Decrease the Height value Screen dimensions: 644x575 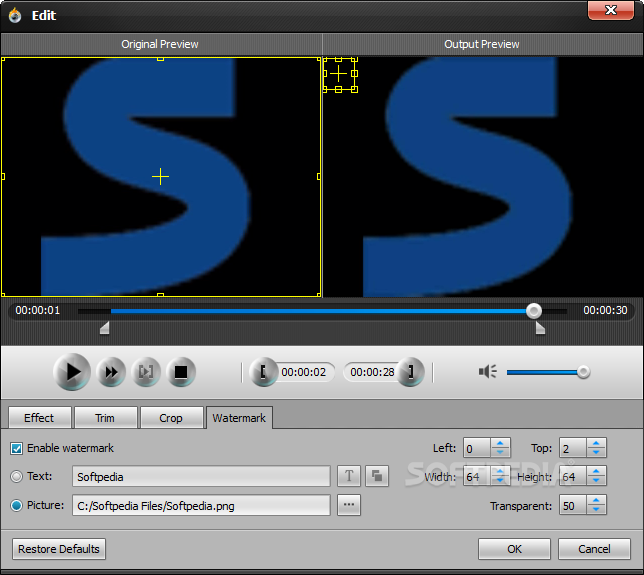(x=596, y=481)
